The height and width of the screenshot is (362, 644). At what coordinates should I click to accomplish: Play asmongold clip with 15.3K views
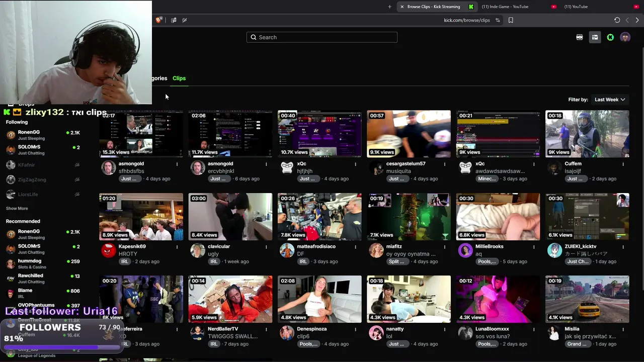(x=141, y=134)
